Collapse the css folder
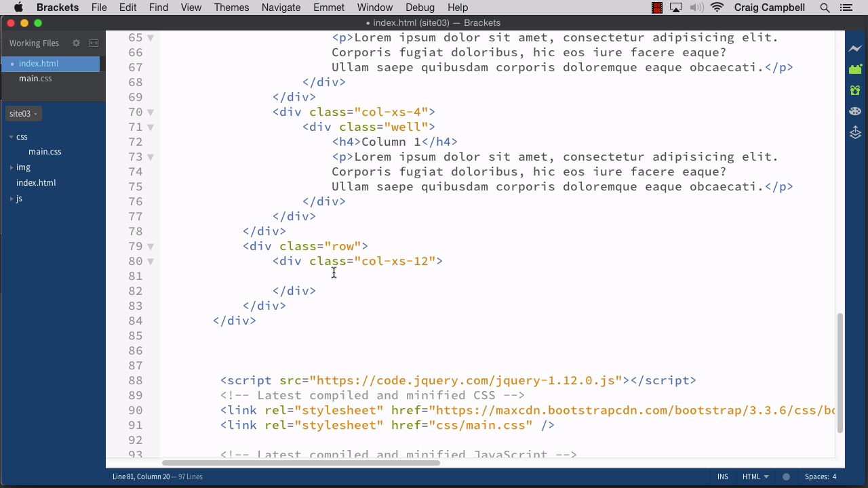Image resolution: width=868 pixels, height=488 pixels. [11, 137]
